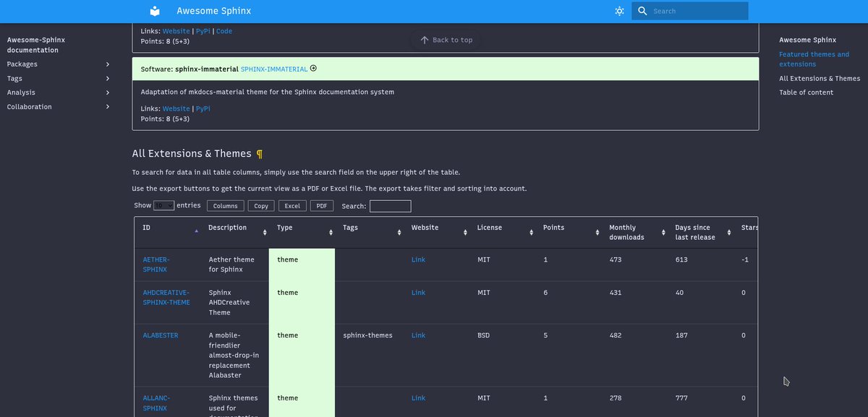Open the website Link in the ALABESTER row
The width and height of the screenshot is (868, 417).
coord(418,335)
